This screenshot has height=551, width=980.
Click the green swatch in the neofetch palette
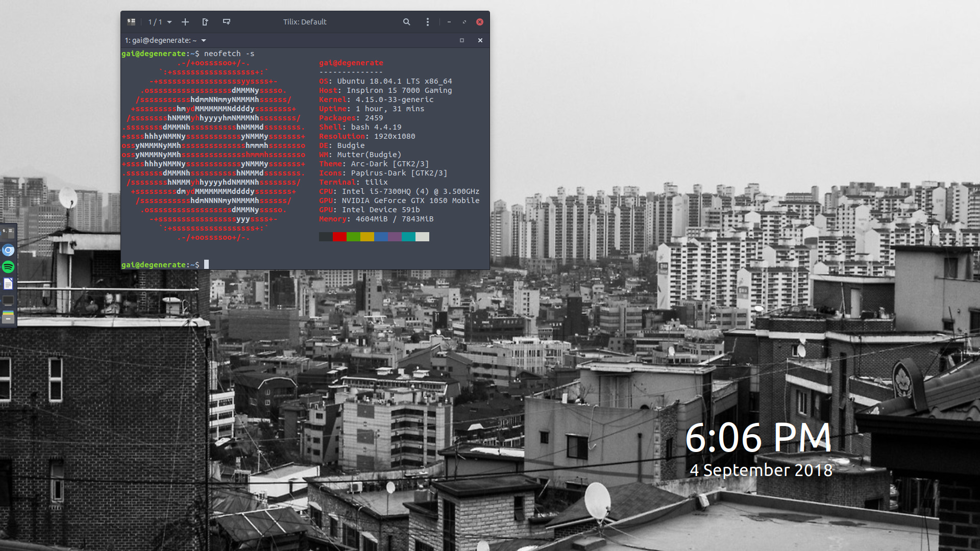[x=354, y=237]
